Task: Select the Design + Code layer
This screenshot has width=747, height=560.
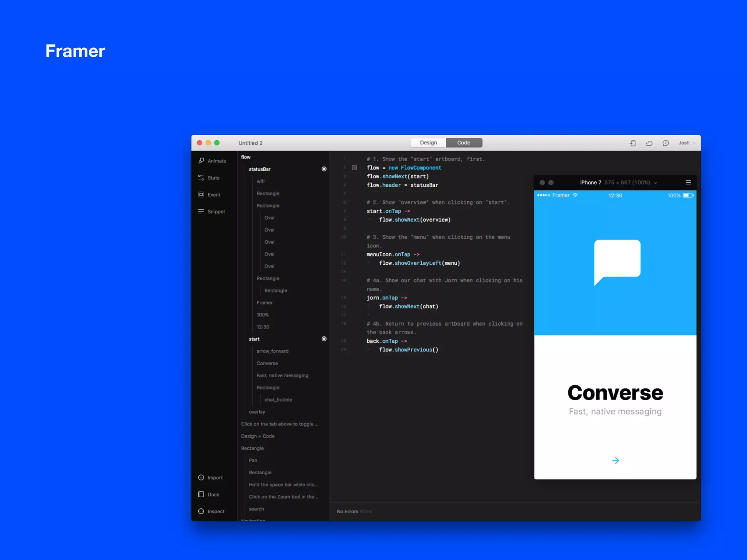Action: click(x=258, y=436)
